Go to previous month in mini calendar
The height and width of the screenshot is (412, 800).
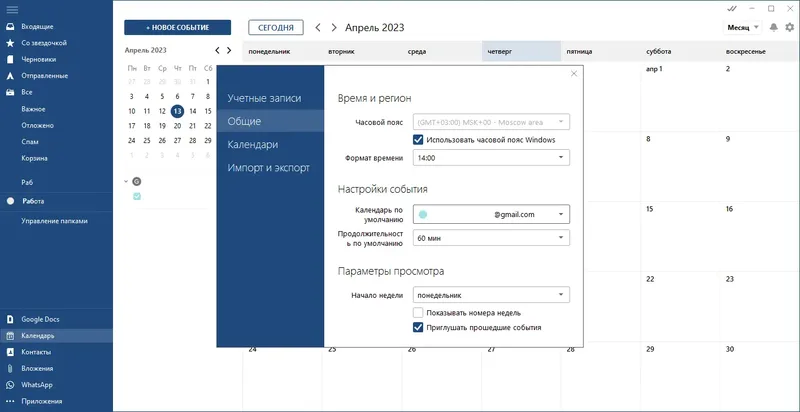217,50
